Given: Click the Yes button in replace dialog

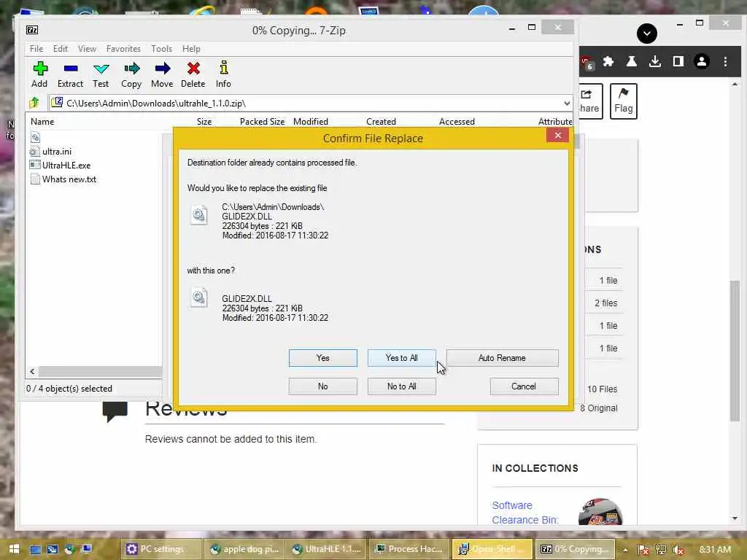Looking at the screenshot, I should click(322, 357).
